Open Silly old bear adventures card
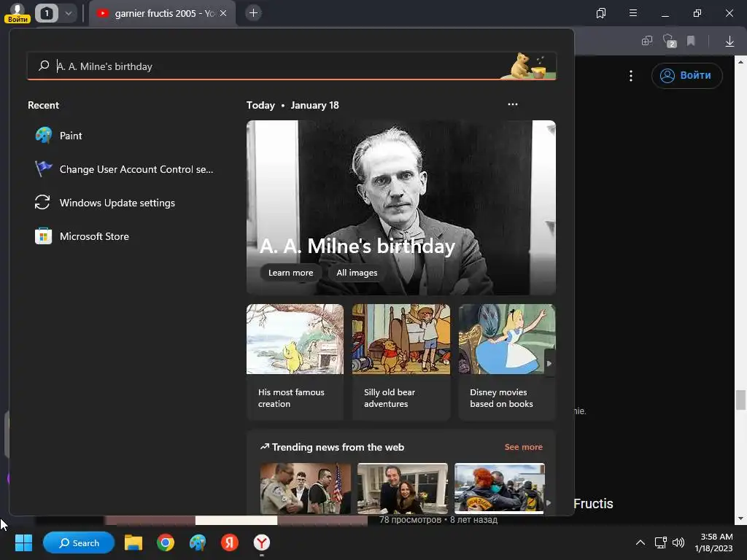747x560 pixels. (401, 362)
